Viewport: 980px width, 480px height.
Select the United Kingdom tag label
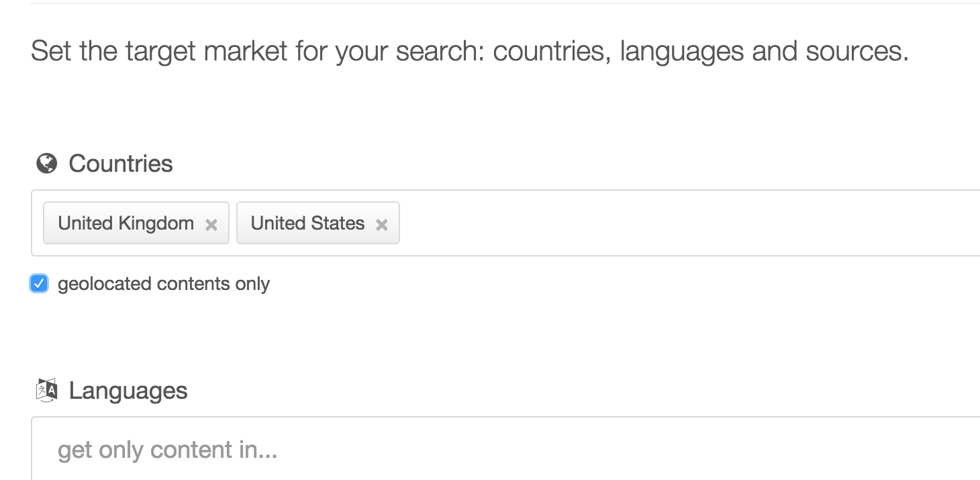[126, 223]
